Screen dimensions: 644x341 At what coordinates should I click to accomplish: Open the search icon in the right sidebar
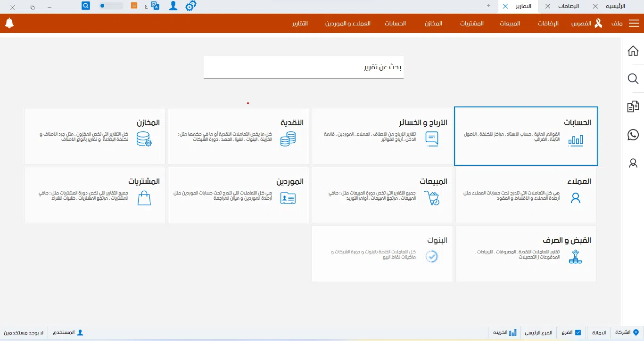click(633, 79)
